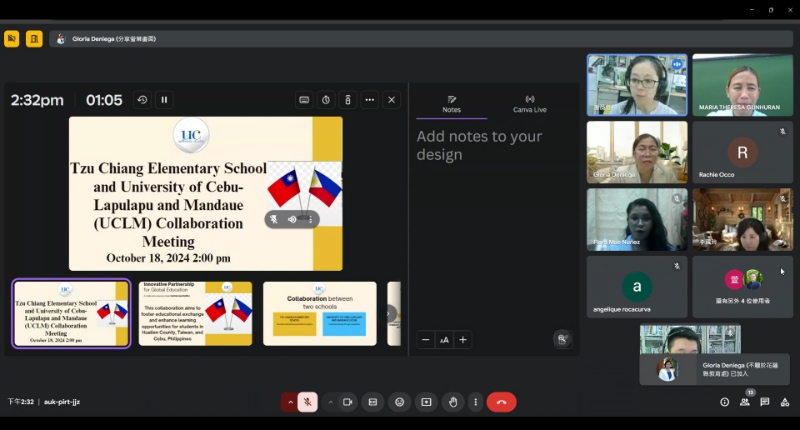Leave the call with red hang-up button
The width and height of the screenshot is (800, 430).
501,402
